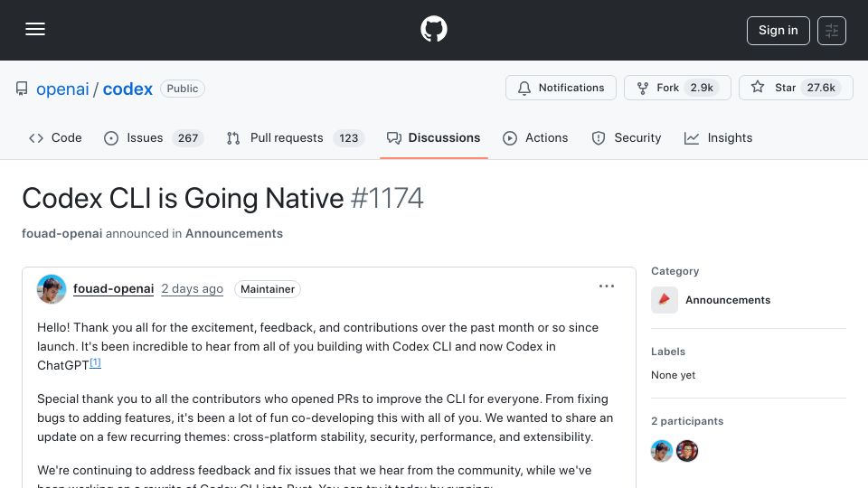The width and height of the screenshot is (868, 488).
Task: Click the Notifications bell icon
Action: (x=524, y=88)
